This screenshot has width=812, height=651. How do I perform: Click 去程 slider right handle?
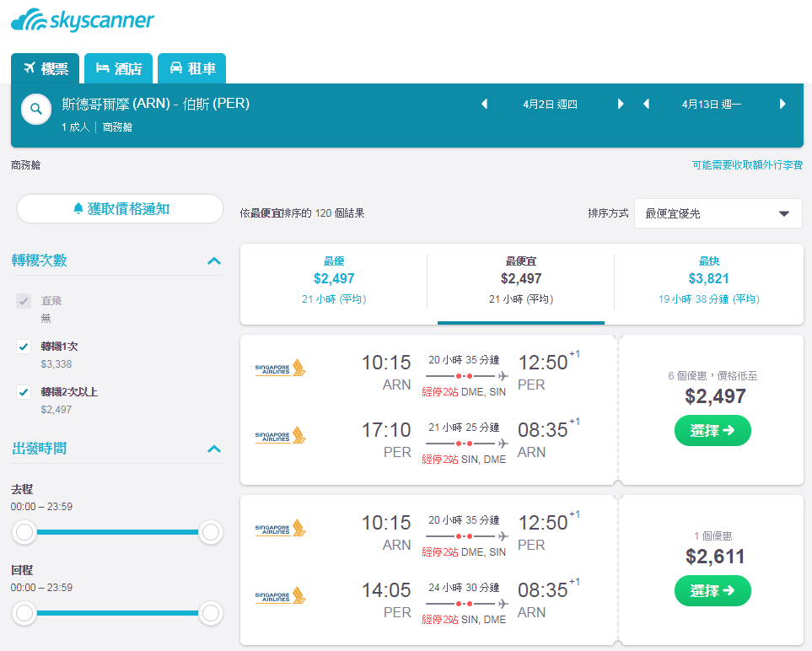coord(210,532)
